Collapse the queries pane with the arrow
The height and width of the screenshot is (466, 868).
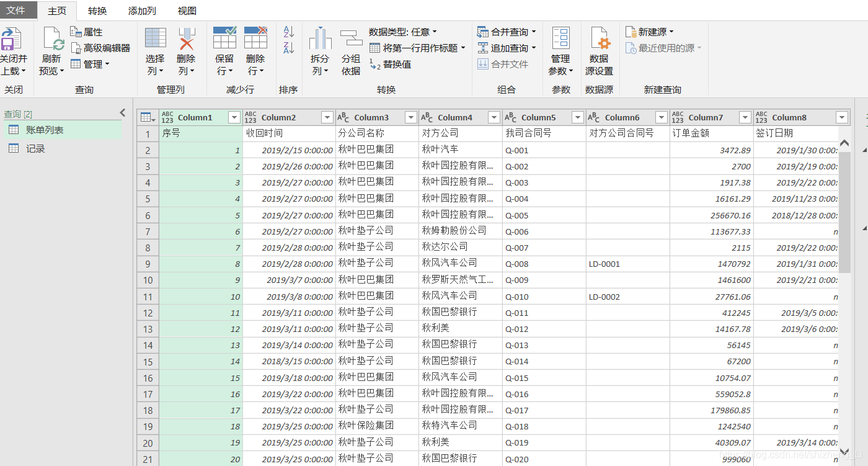tap(123, 113)
